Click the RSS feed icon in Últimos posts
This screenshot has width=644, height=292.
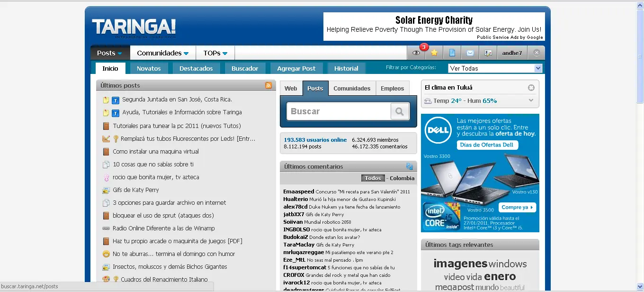268,86
